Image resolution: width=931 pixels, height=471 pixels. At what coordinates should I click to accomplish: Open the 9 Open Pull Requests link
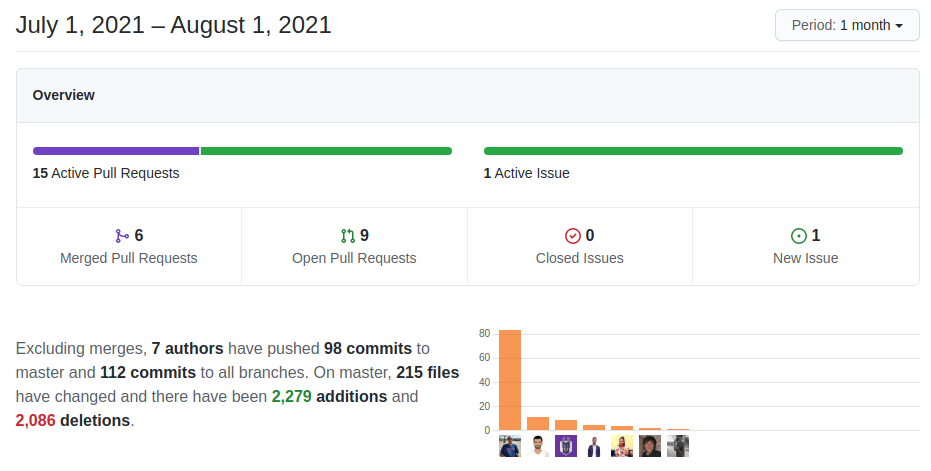[x=354, y=246]
